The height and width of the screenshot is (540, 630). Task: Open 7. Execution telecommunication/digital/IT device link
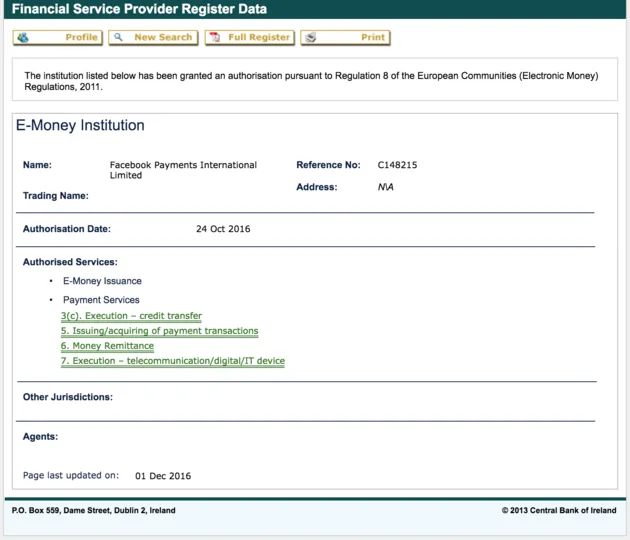[x=173, y=361]
